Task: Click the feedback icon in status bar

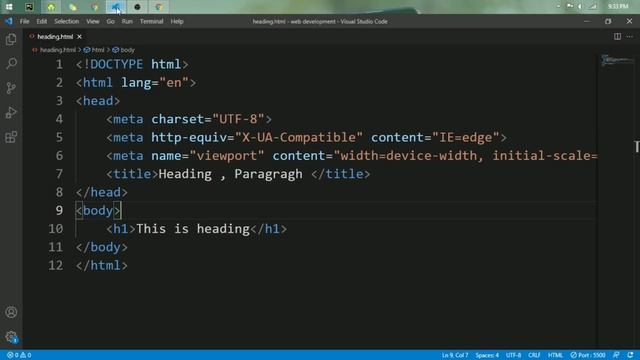Action: coord(616,355)
